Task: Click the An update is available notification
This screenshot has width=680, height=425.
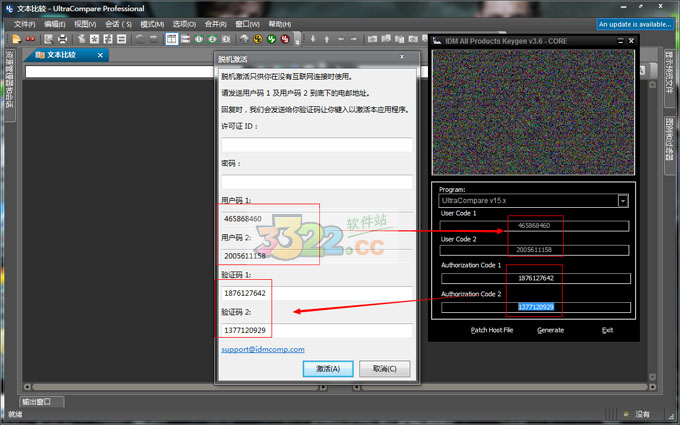Action: click(635, 24)
